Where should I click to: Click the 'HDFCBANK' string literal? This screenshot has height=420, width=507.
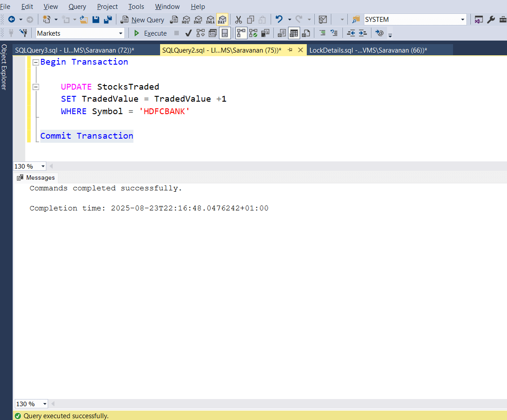(x=164, y=111)
